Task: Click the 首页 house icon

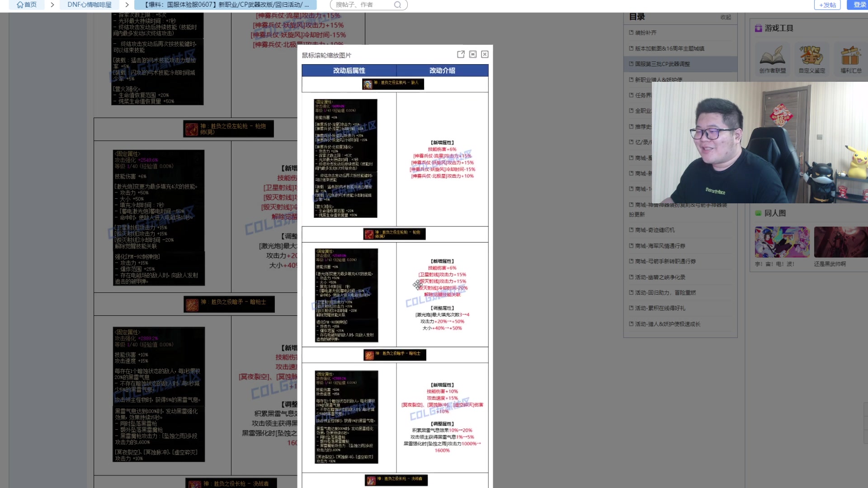Action: click(x=20, y=5)
